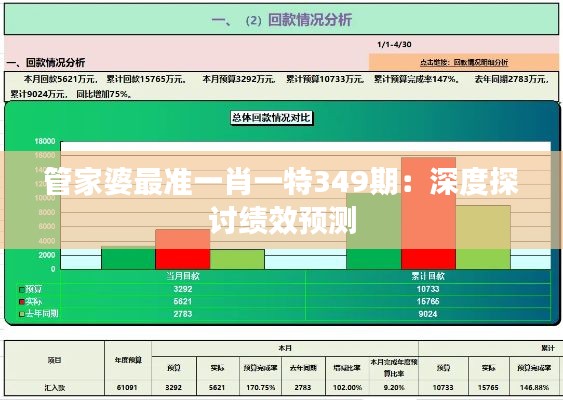Click the red 实际 legend marker
This screenshot has height=400, width=563.
tap(22, 302)
